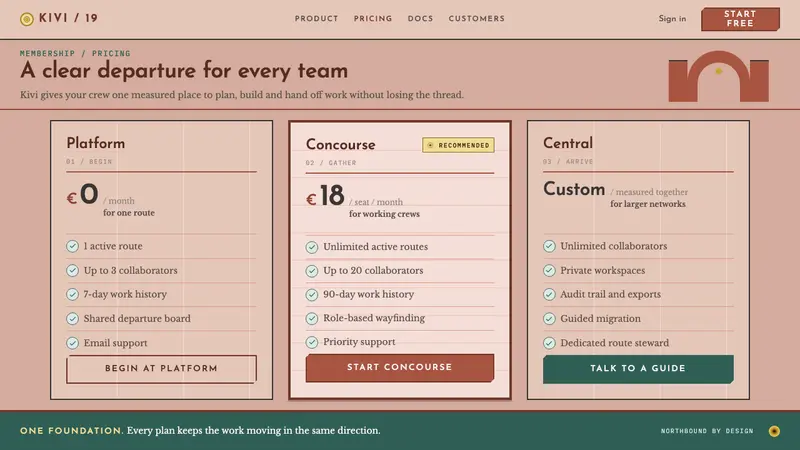Click Begin at Platform button
This screenshot has width=800, height=450.
(x=161, y=369)
